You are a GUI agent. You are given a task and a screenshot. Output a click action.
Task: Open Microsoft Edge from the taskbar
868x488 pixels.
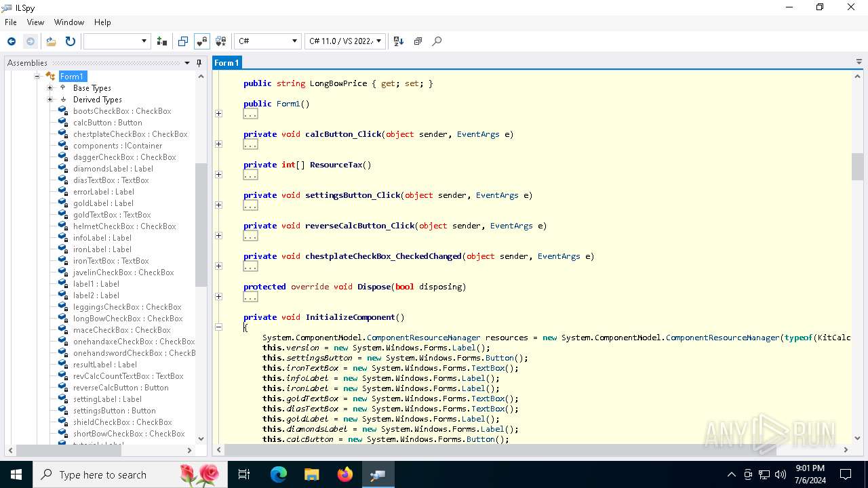[x=279, y=474]
